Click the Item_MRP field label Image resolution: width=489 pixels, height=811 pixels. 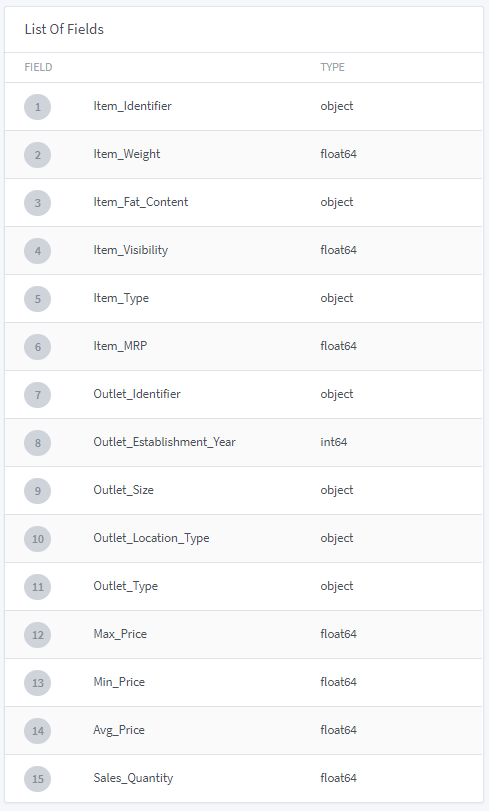point(120,346)
